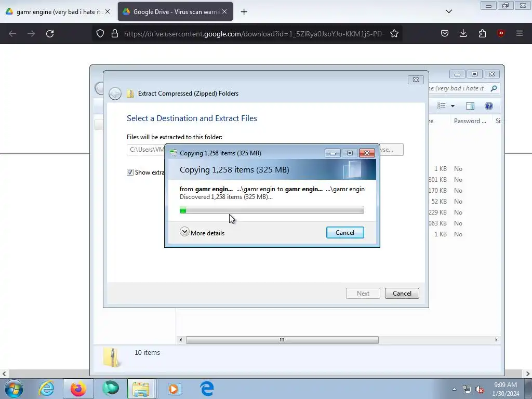Click the zipped folder wizard icon
The height and width of the screenshot is (399, 532).
[130, 94]
